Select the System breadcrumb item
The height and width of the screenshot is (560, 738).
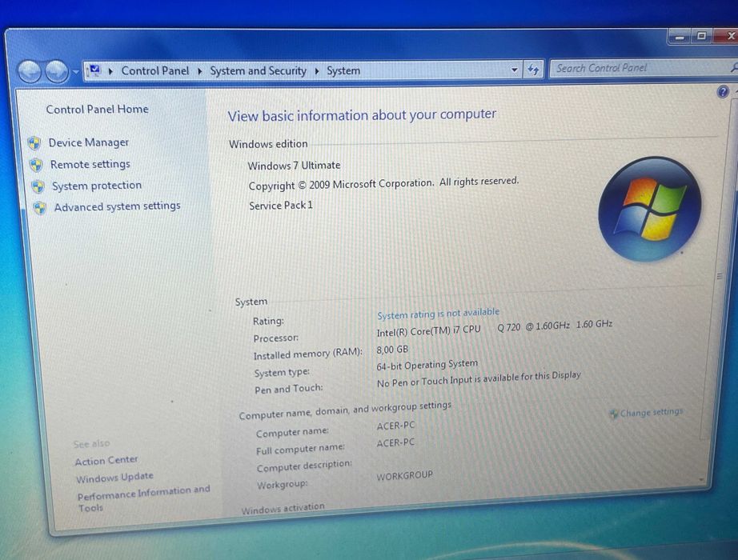(343, 70)
